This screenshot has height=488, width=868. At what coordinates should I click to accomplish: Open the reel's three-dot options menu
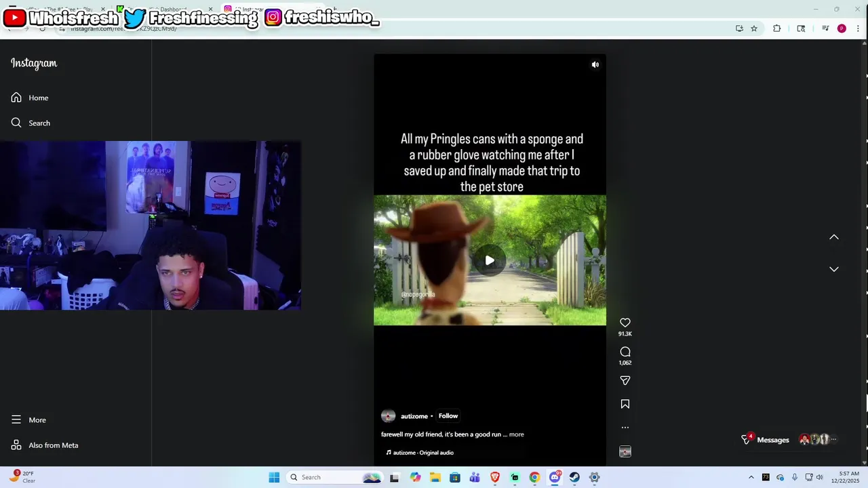pos(625,428)
